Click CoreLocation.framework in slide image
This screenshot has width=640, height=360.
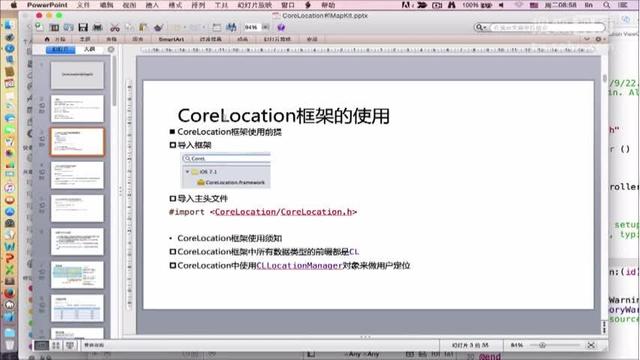235,182
